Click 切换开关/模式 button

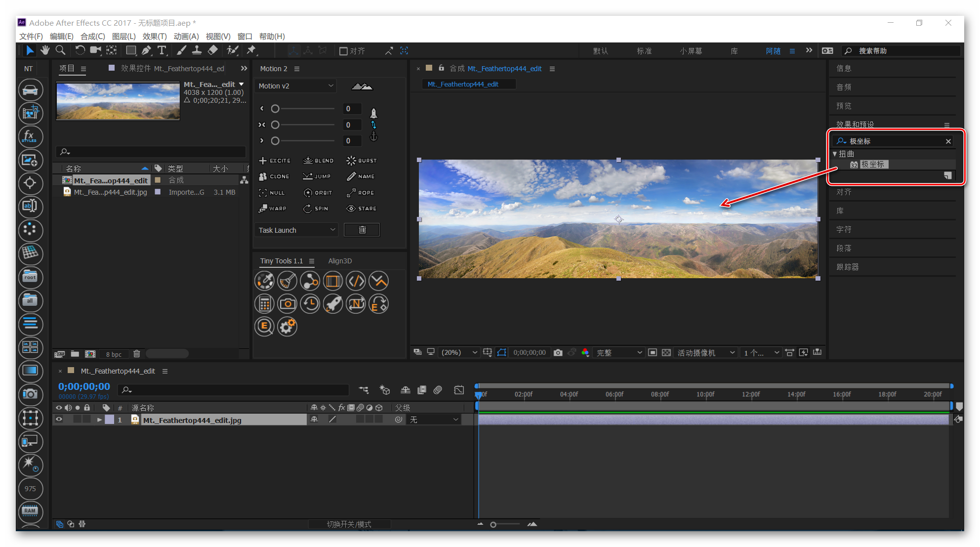click(349, 524)
